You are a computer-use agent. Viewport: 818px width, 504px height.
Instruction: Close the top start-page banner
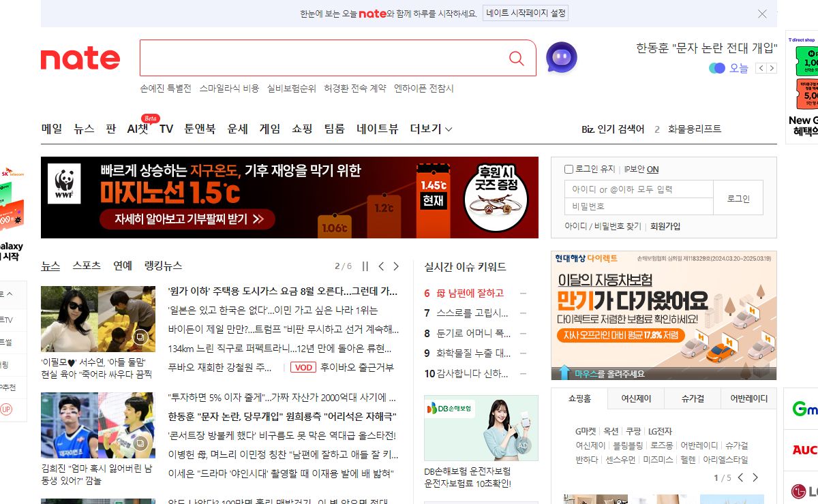click(x=762, y=14)
